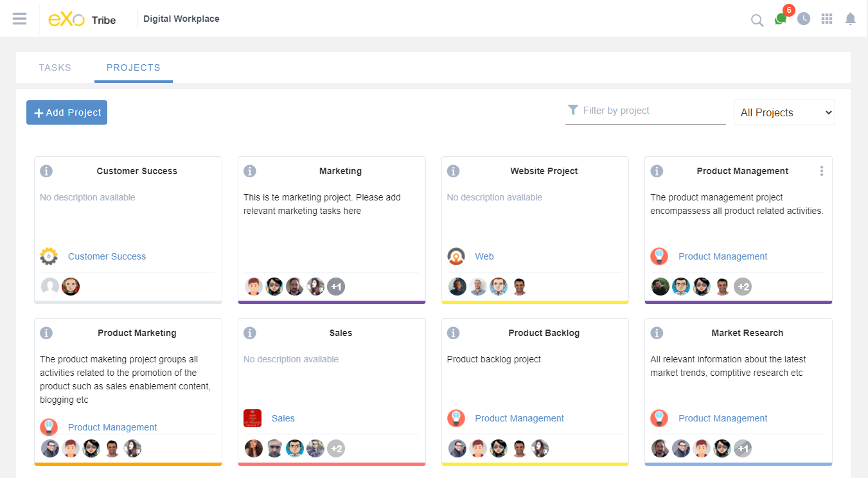
Task: Open the Web space link
Action: (484, 256)
